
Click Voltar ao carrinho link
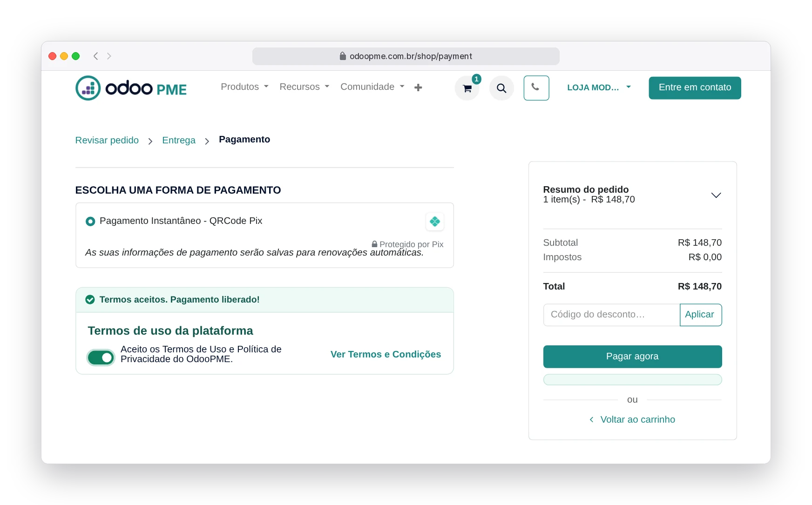coord(632,419)
